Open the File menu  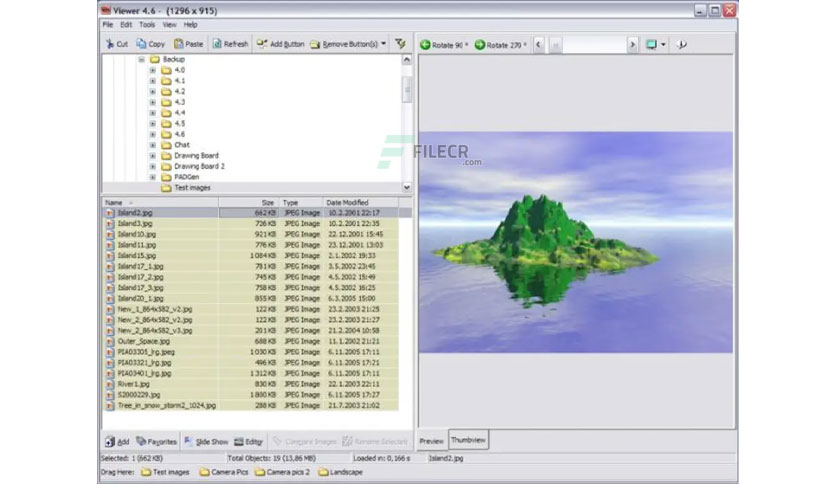click(x=108, y=25)
